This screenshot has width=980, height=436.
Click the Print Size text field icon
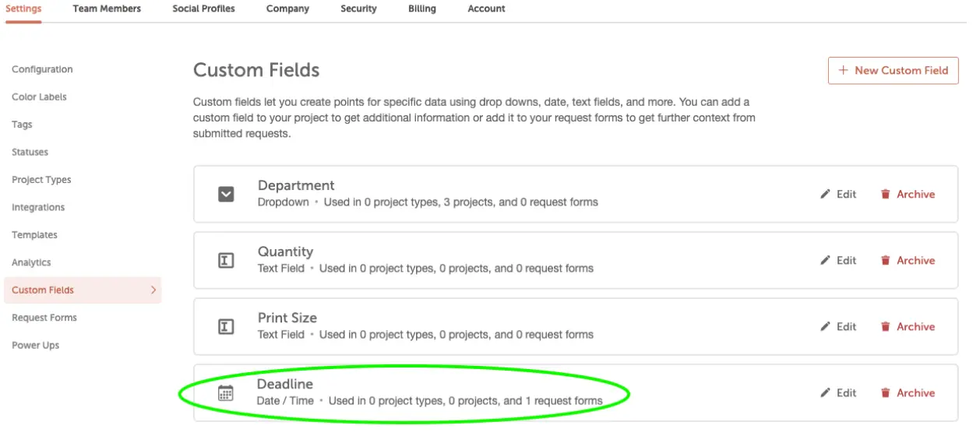click(x=226, y=327)
